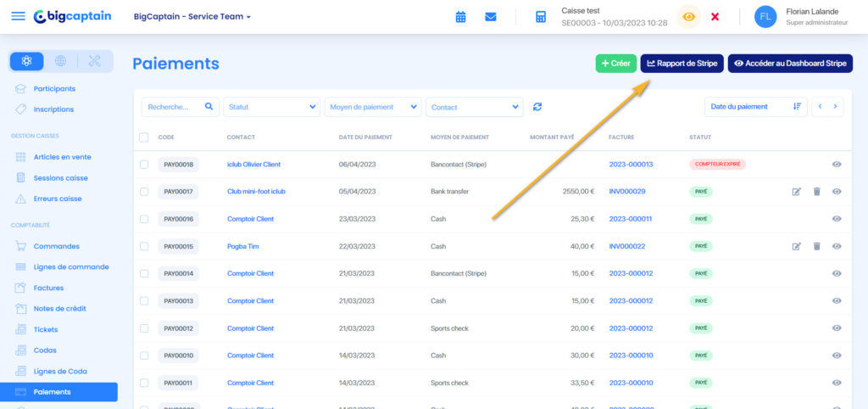
Task: Open invoice link 2023-000013
Action: click(631, 164)
